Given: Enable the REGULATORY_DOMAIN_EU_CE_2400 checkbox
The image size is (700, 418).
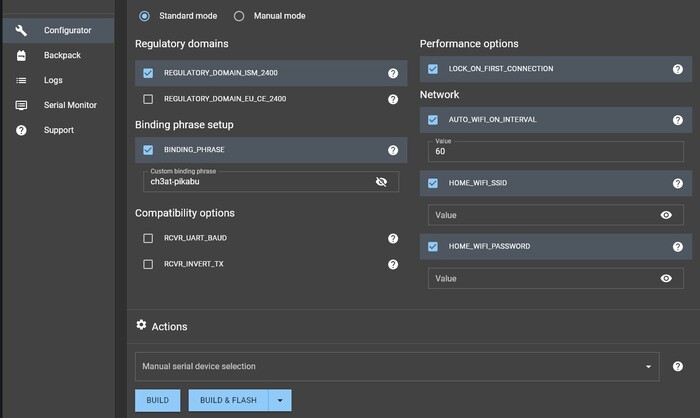Looking at the screenshot, I should tap(148, 99).
